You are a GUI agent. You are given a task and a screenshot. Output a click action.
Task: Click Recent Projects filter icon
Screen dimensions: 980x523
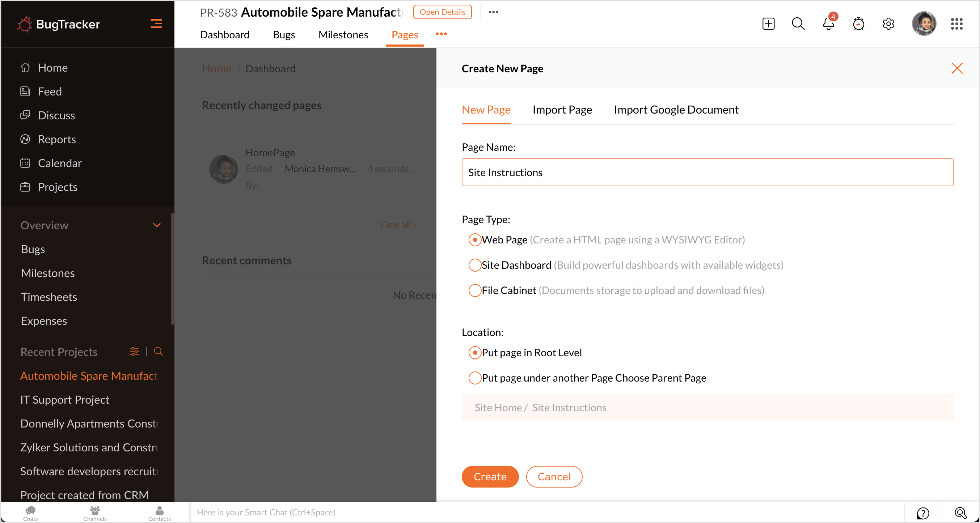[134, 351]
